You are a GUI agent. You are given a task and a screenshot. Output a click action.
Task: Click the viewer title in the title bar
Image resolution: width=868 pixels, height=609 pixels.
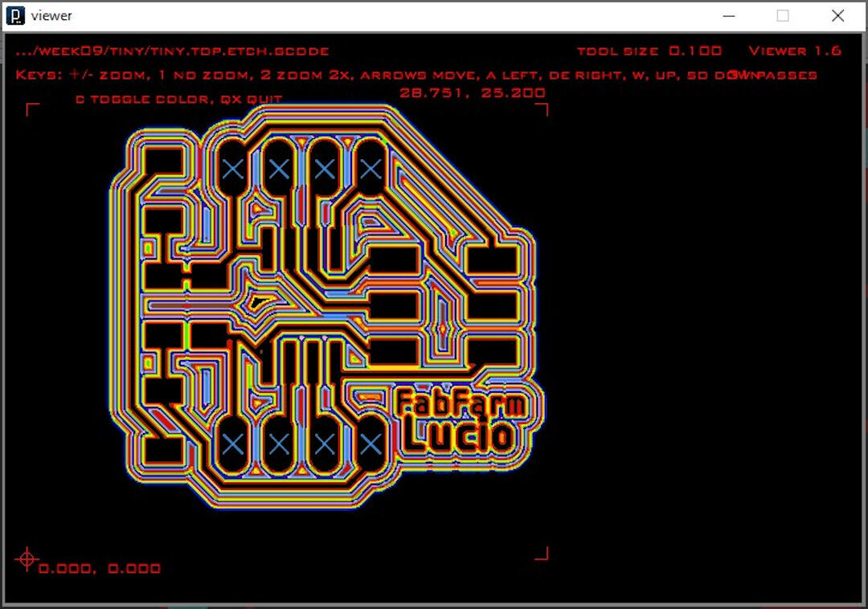pyautogui.click(x=50, y=16)
